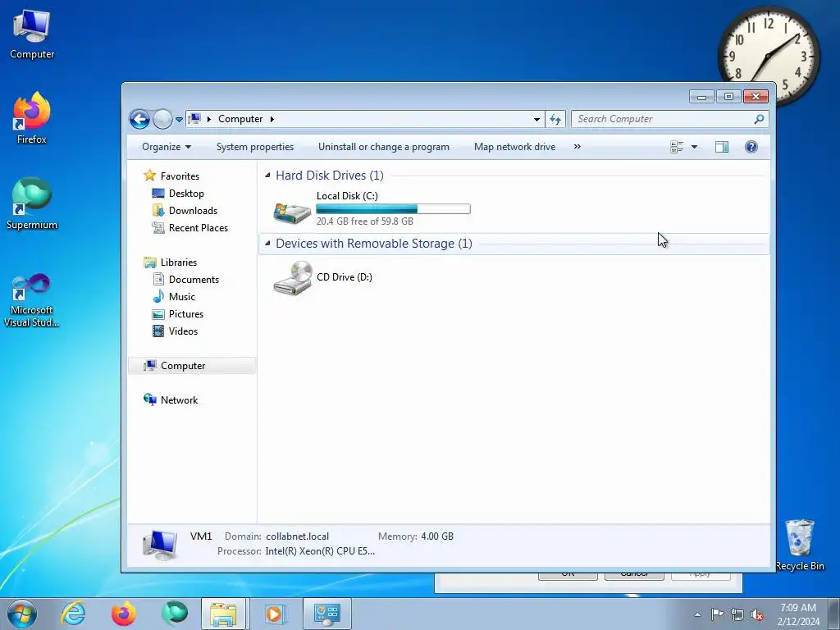Open the view options dropdown arrow

694,147
